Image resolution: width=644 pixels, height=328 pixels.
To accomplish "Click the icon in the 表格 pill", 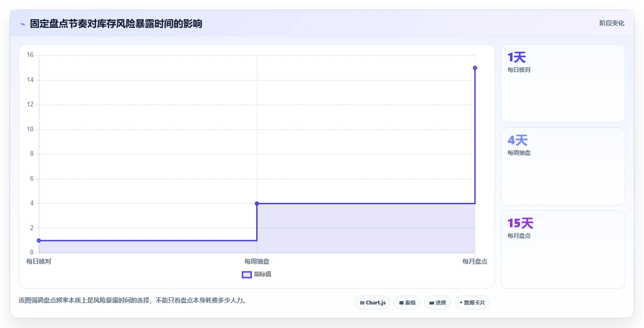I will [401, 303].
